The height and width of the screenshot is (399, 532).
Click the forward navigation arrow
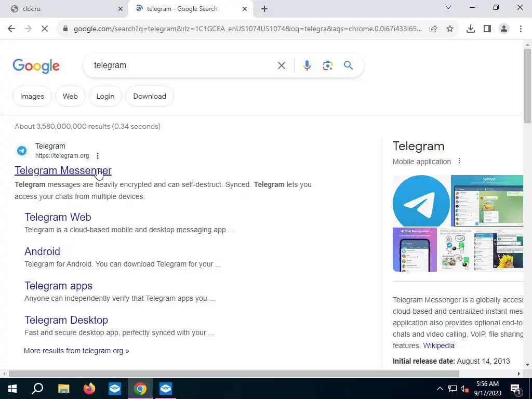[28, 29]
